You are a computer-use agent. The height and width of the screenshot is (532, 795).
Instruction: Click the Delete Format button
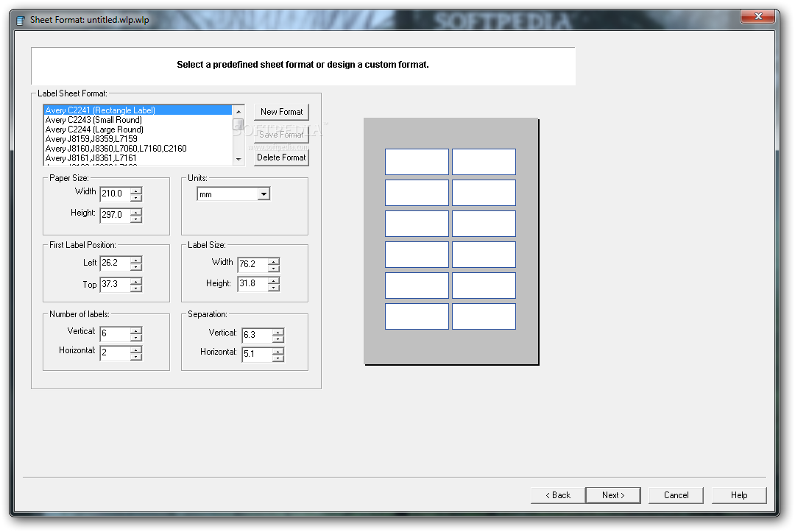pos(281,157)
